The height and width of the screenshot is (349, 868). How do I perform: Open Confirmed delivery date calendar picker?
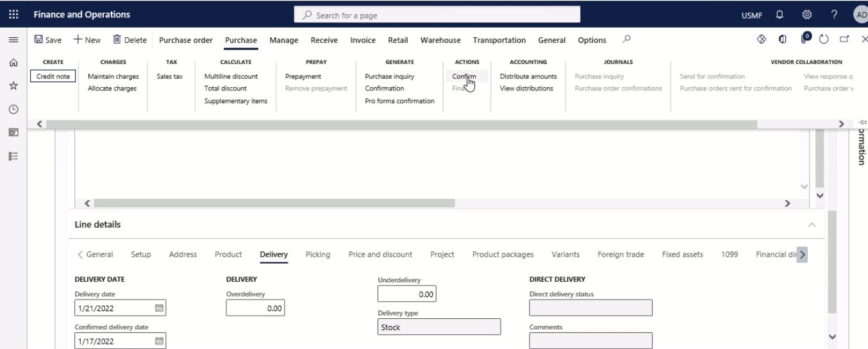[x=159, y=341]
